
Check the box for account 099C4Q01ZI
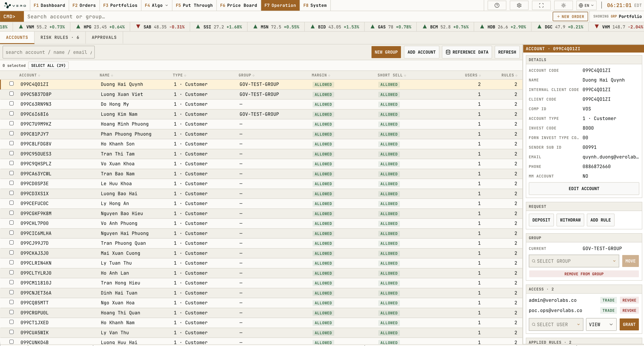pos(12,84)
